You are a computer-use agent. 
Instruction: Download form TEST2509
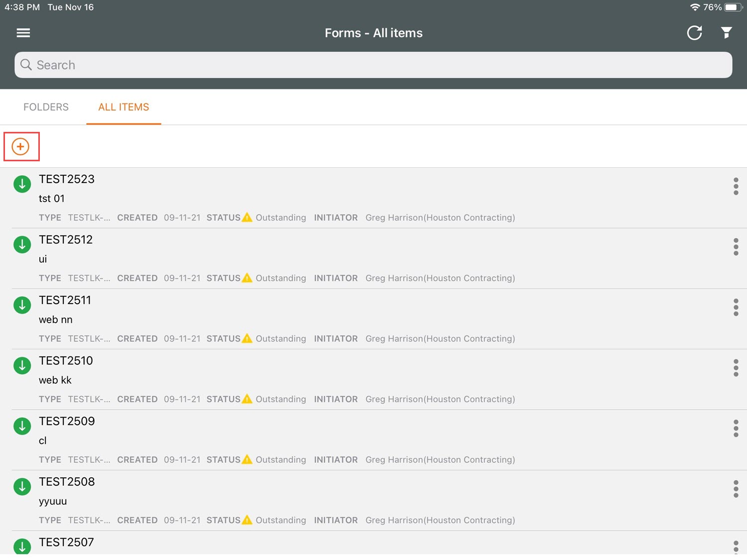point(22,426)
